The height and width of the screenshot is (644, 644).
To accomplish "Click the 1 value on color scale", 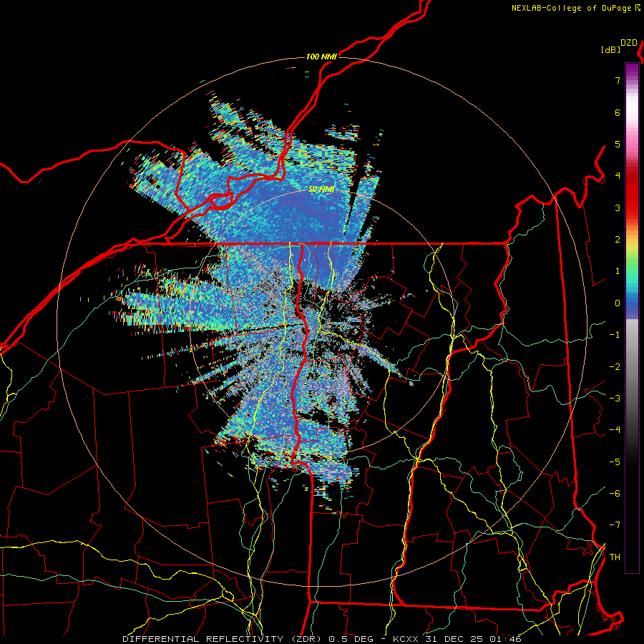I will (618, 271).
